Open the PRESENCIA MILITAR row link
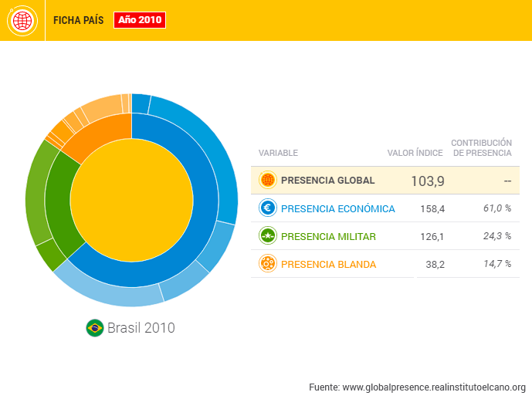This screenshot has height=399, width=532. [328, 236]
